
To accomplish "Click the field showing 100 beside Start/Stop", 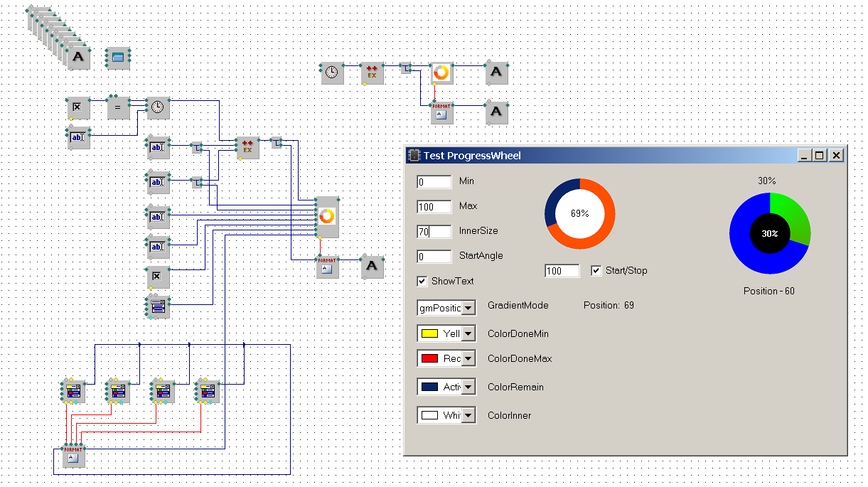I will pyautogui.click(x=562, y=271).
